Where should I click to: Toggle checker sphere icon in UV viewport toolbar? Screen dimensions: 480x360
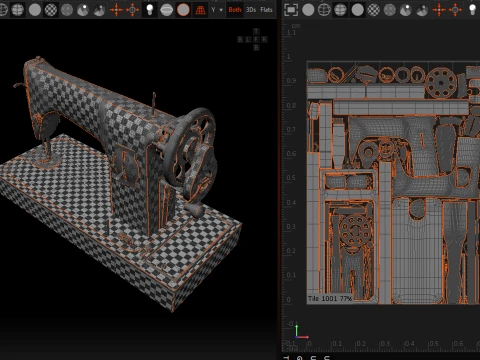(x=373, y=10)
